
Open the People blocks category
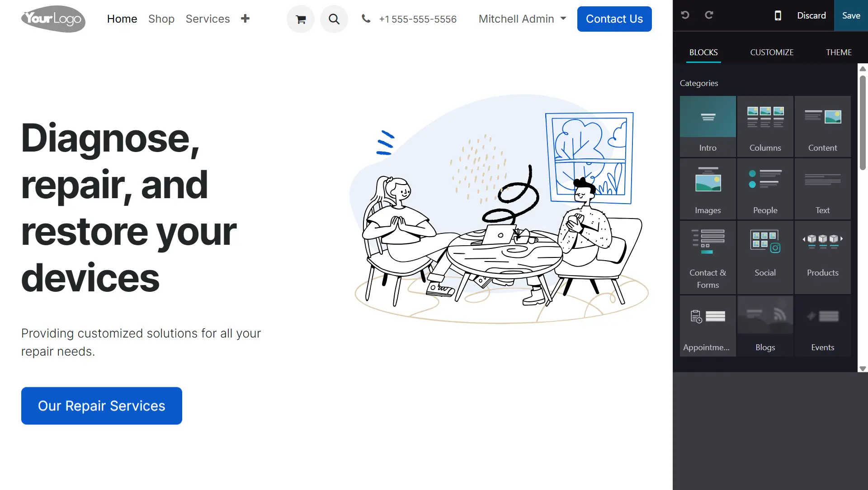click(x=765, y=189)
